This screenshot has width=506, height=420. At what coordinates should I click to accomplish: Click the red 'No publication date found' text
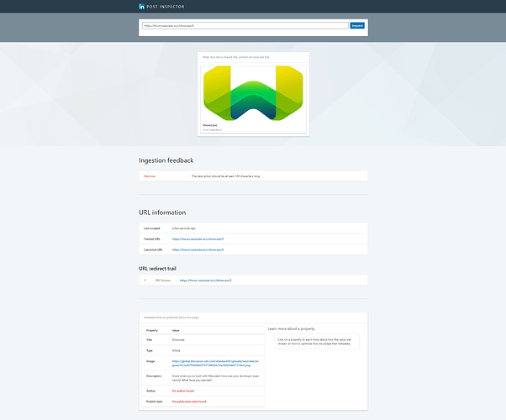(x=189, y=402)
